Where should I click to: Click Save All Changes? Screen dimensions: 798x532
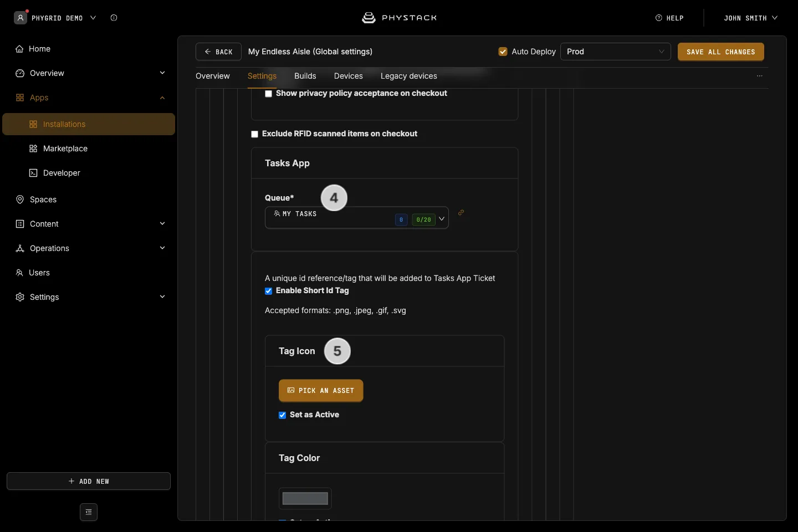click(721, 52)
